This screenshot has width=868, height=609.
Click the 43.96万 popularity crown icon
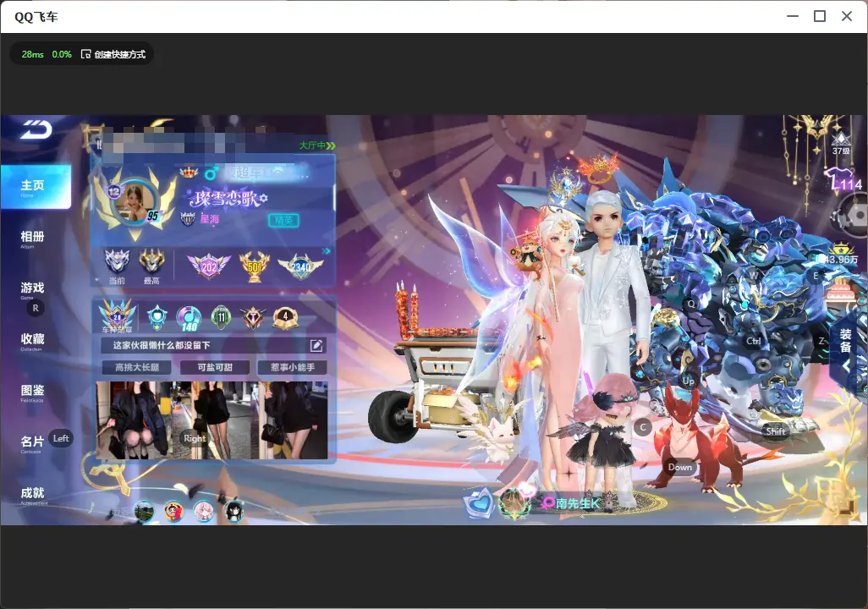[x=842, y=254]
